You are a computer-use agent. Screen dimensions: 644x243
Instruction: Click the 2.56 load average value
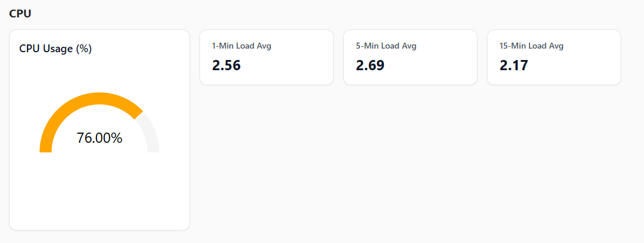click(226, 65)
